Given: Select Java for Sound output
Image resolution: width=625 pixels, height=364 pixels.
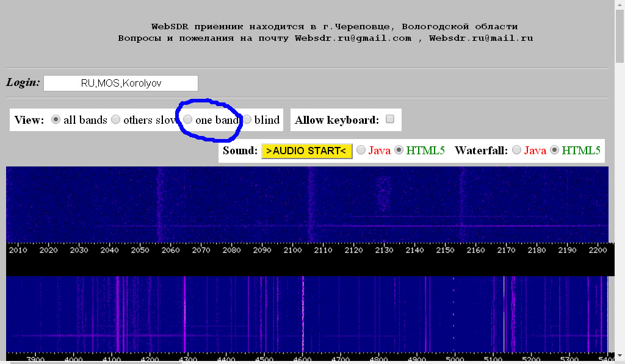Looking at the screenshot, I should pyautogui.click(x=361, y=150).
